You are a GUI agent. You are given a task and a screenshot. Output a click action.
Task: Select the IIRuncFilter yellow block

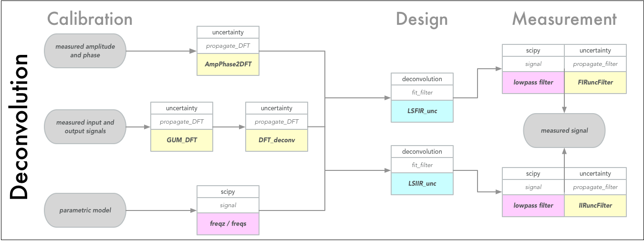pos(595,206)
